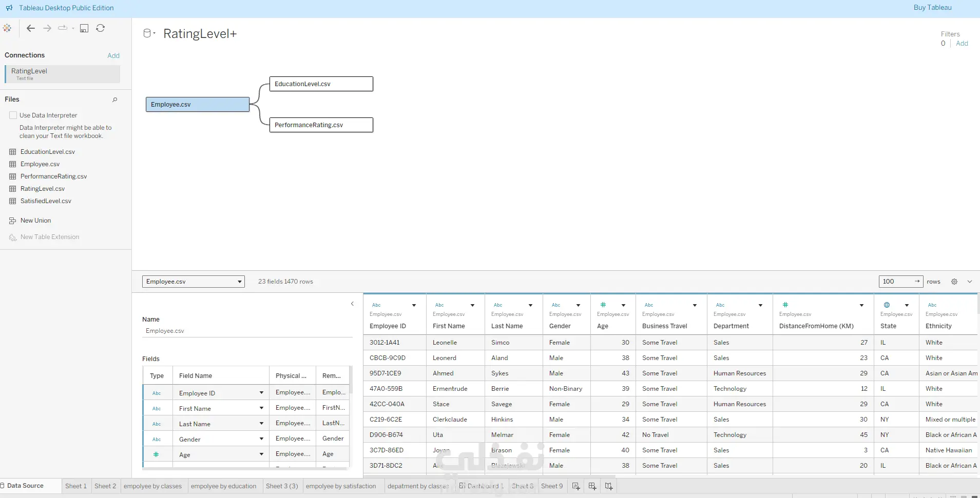The image size is (980, 498).
Task: Click the table icon next to SatisfiedLevel.csv file
Action: (x=13, y=201)
